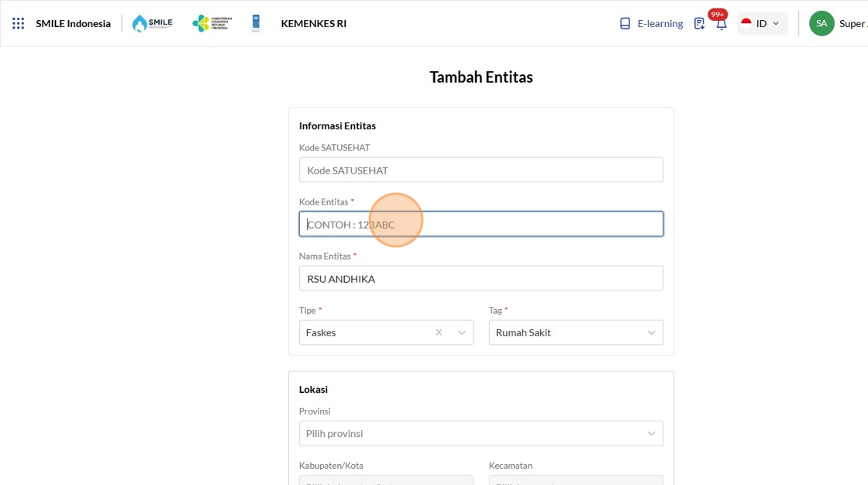The image size is (868, 485).
Task: Click the SMILE Indonesia title
Action: (x=73, y=23)
